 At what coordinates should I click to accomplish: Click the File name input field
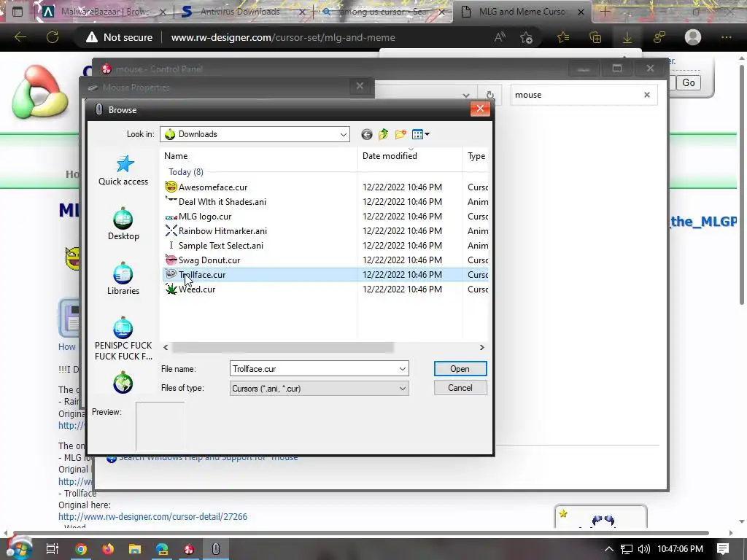(x=314, y=368)
